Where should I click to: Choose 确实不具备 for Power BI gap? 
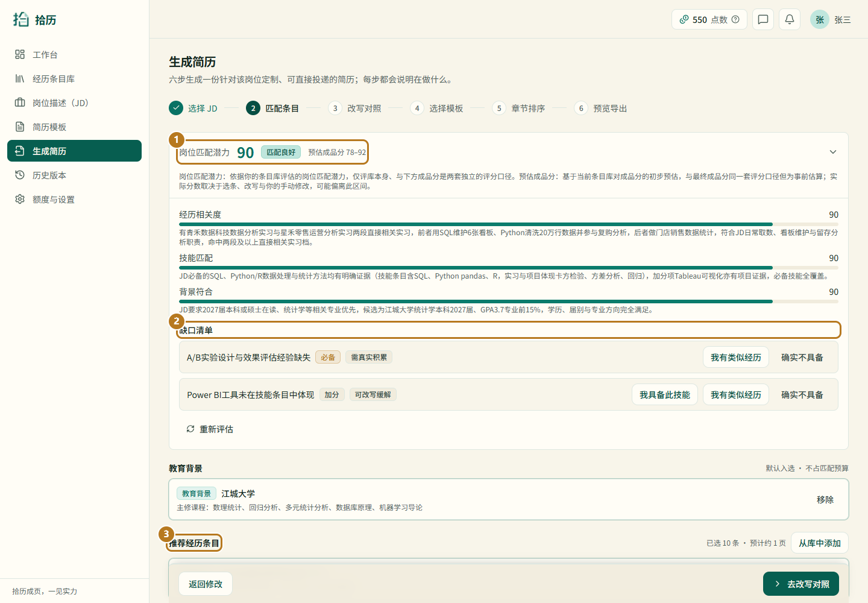pyautogui.click(x=802, y=394)
